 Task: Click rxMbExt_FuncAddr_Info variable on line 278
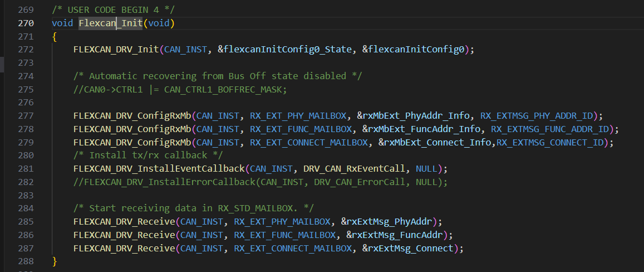(422, 129)
